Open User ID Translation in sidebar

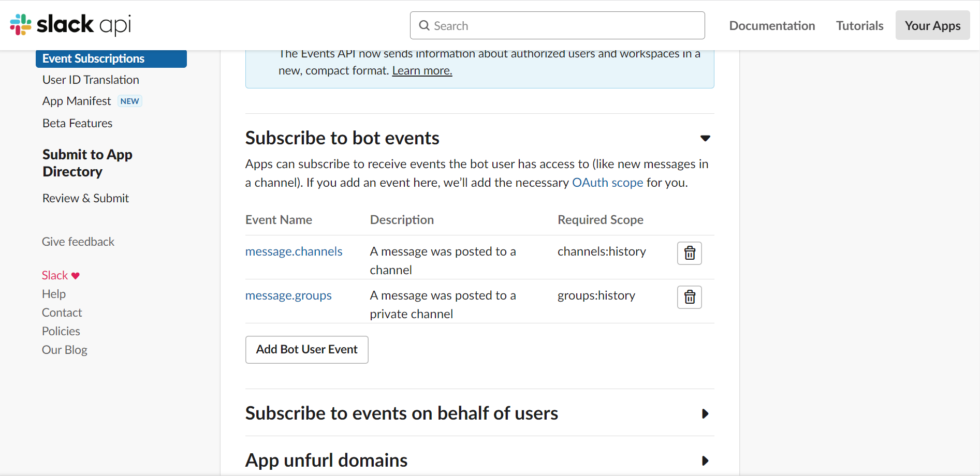click(x=91, y=80)
